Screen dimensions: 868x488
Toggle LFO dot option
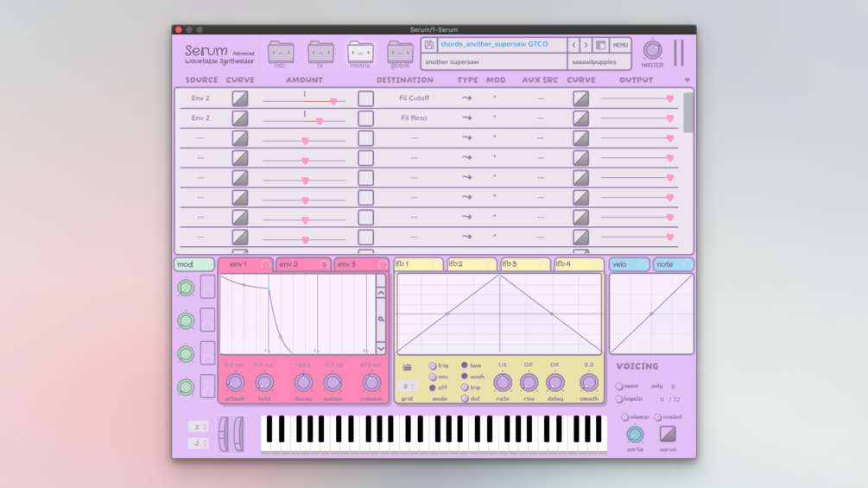tap(465, 398)
